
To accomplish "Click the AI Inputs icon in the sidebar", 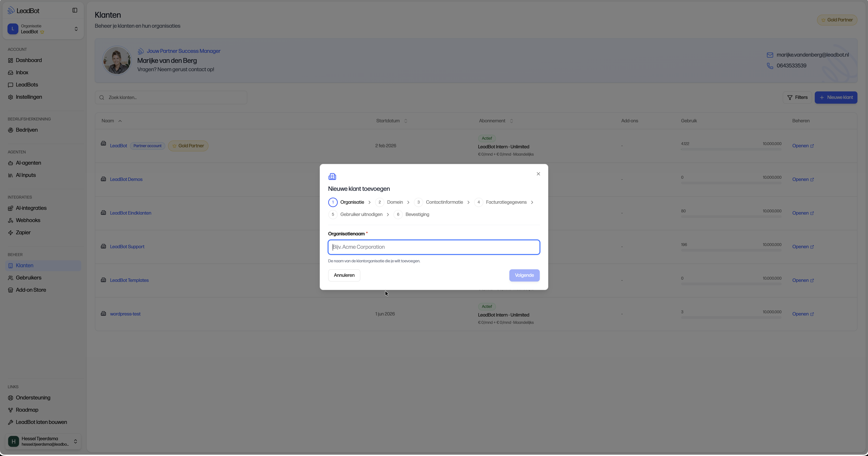I will click(x=10, y=175).
